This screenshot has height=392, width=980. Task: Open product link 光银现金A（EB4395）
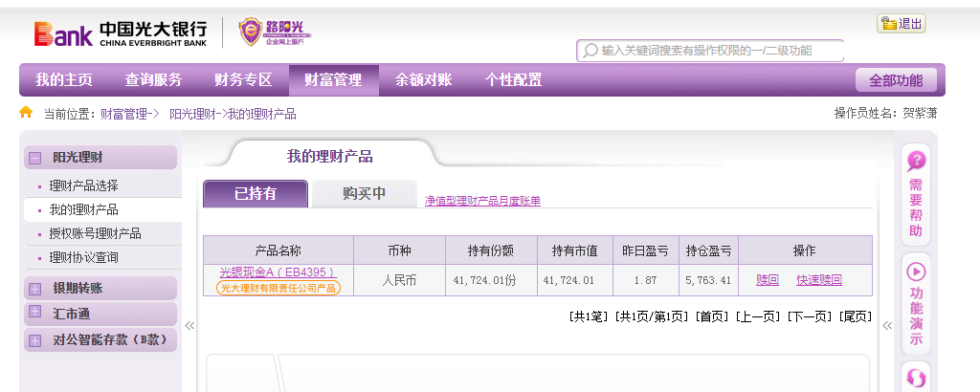(278, 272)
